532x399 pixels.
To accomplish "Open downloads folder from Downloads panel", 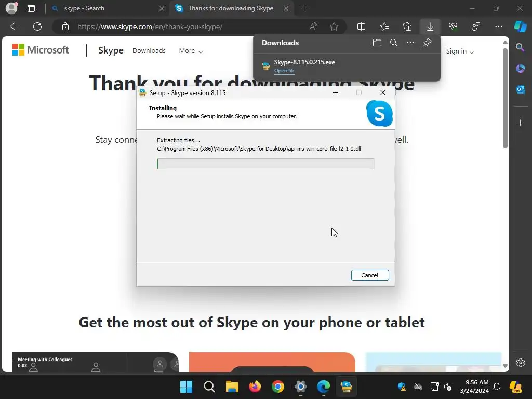I will click(377, 43).
